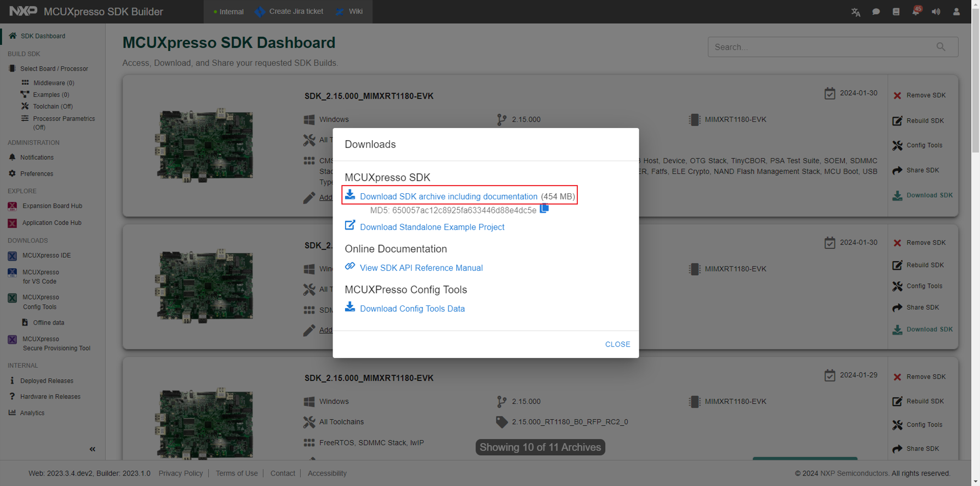Viewport: 980px width, 486px height.
Task: Download Config Tools Data
Action: [x=412, y=309]
